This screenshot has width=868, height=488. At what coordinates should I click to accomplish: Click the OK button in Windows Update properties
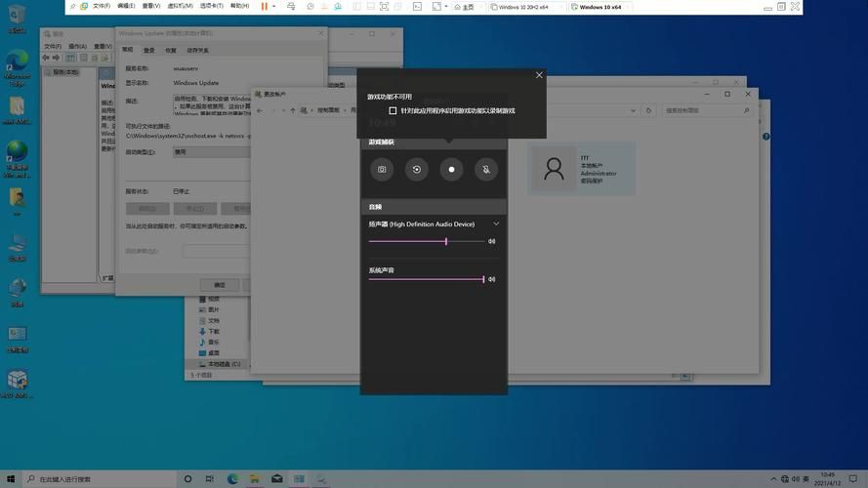(x=220, y=285)
